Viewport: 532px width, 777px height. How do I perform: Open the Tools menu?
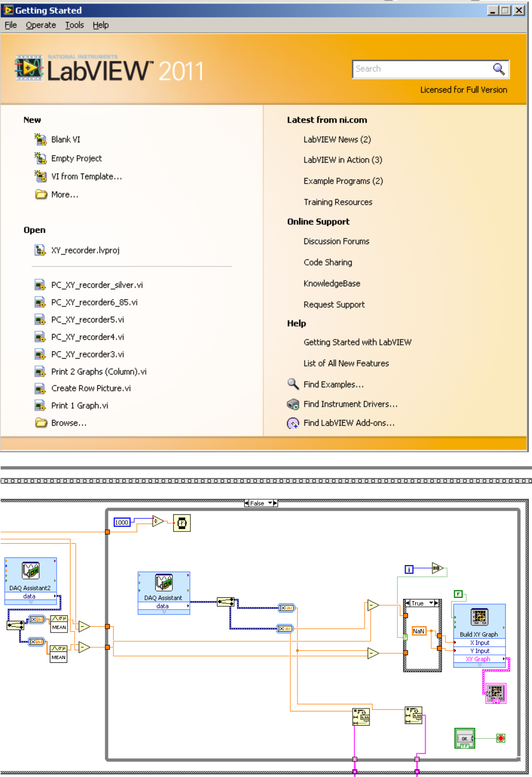click(x=74, y=25)
